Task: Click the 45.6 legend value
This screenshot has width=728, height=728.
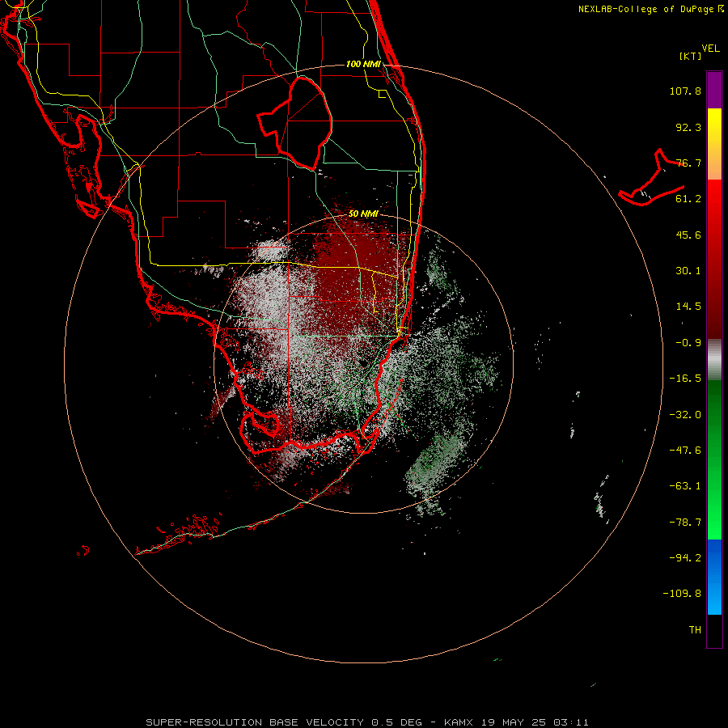Action: click(688, 235)
